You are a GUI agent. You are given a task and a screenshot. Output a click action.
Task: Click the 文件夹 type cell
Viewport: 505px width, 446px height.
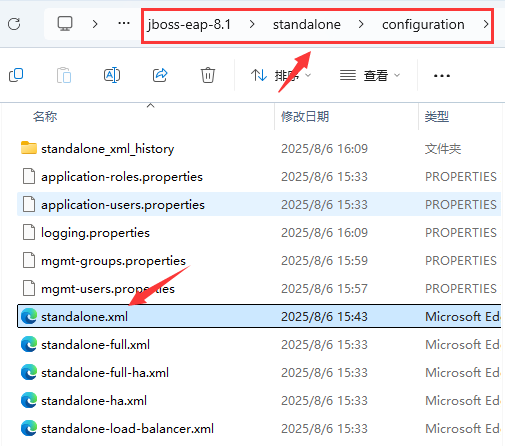coord(443,149)
